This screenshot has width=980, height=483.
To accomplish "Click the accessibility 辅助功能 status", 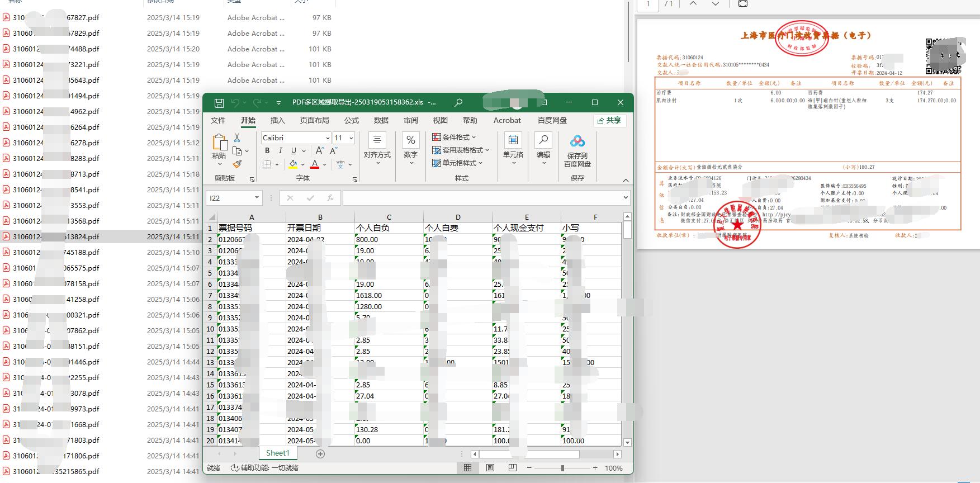I will (264, 468).
